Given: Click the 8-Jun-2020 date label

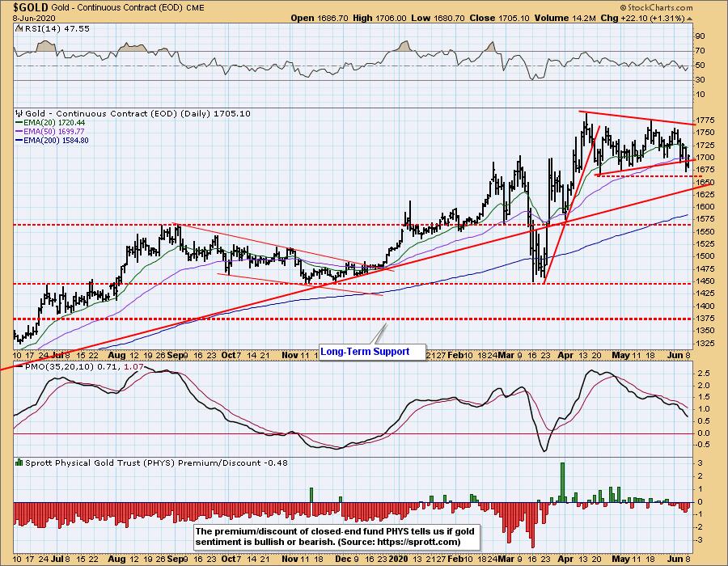Looking at the screenshot, I should point(34,18).
